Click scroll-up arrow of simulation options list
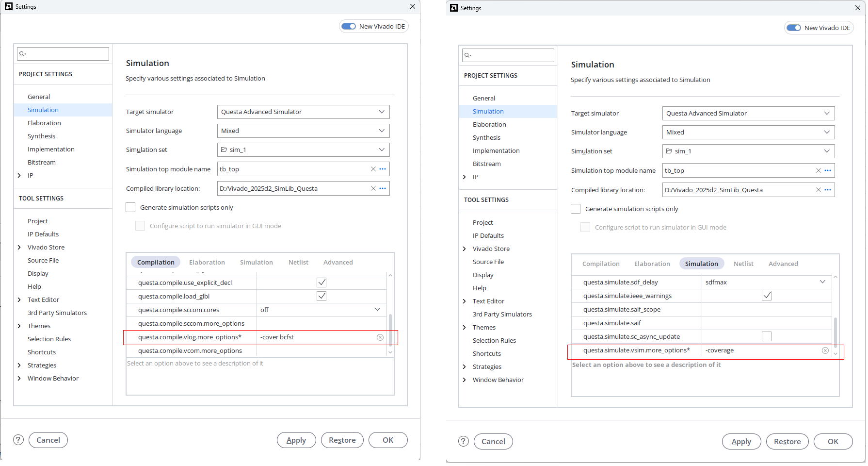This screenshot has width=868, height=466. pyautogui.click(x=836, y=277)
